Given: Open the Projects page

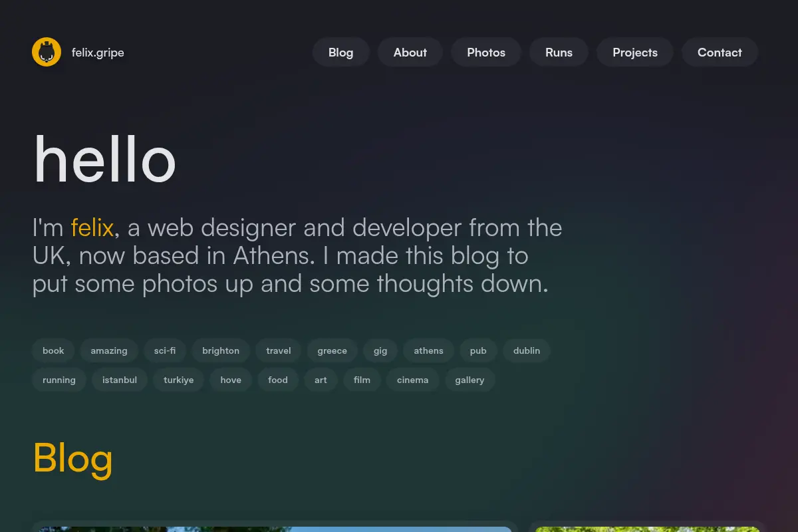Looking at the screenshot, I should (635, 53).
